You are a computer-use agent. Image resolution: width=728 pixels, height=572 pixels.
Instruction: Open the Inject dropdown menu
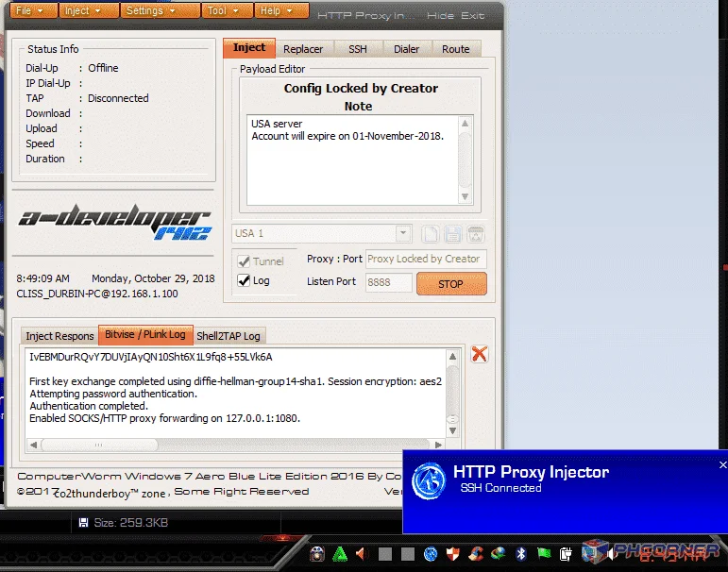88,10
